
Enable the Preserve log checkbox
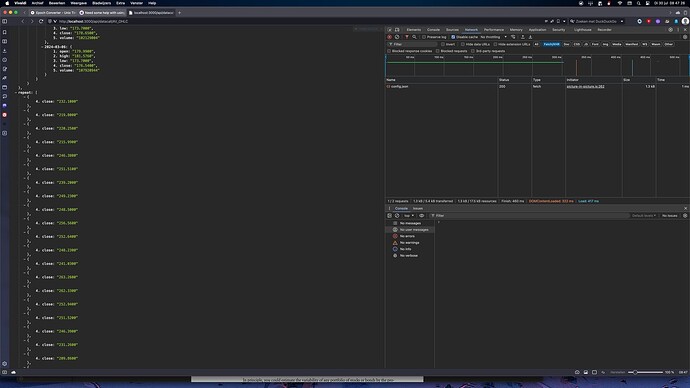click(424, 37)
